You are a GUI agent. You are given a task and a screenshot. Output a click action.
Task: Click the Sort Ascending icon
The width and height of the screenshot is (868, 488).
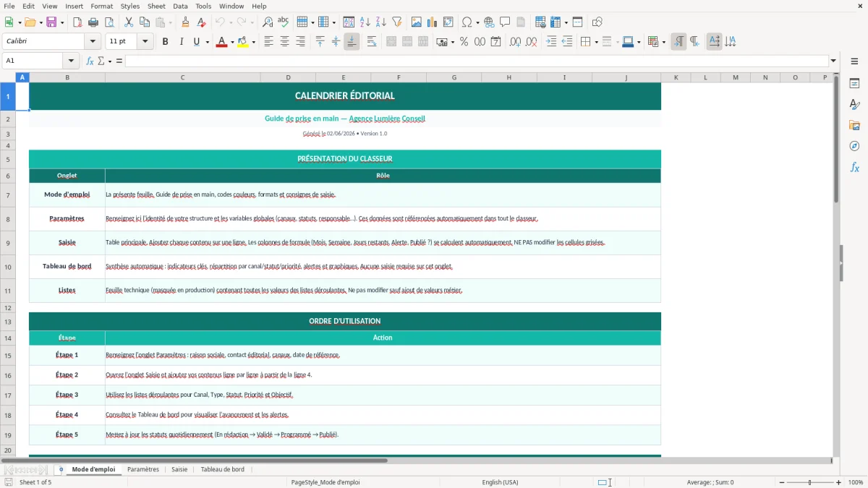point(365,22)
